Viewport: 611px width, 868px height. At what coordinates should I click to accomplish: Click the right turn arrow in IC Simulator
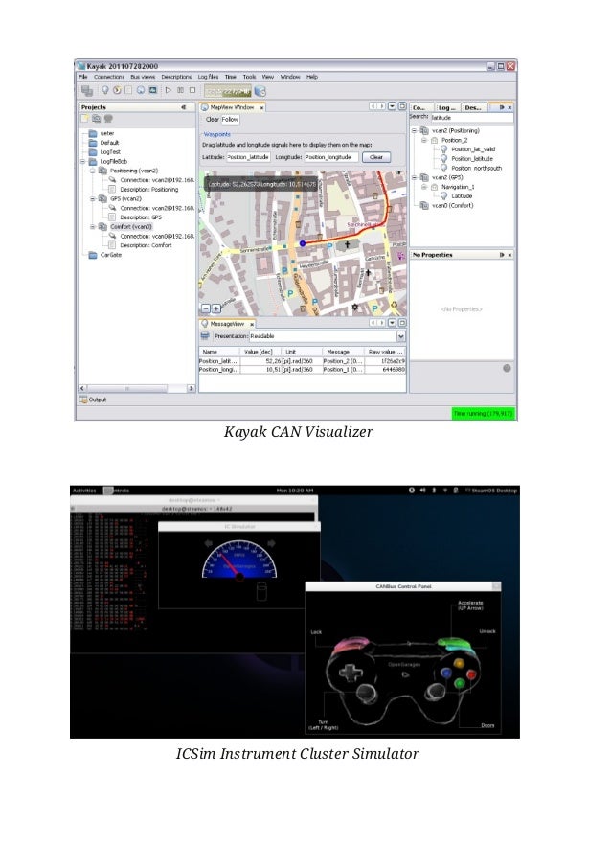click(x=272, y=543)
